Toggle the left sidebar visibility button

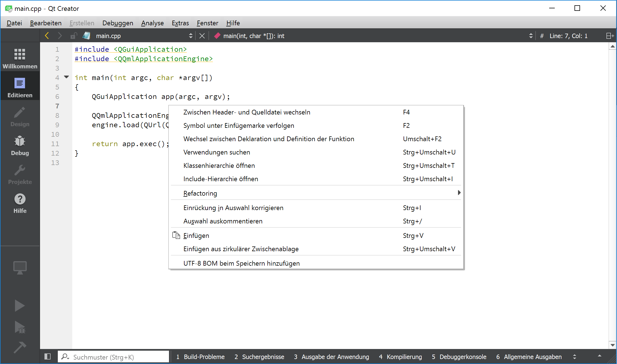click(48, 356)
